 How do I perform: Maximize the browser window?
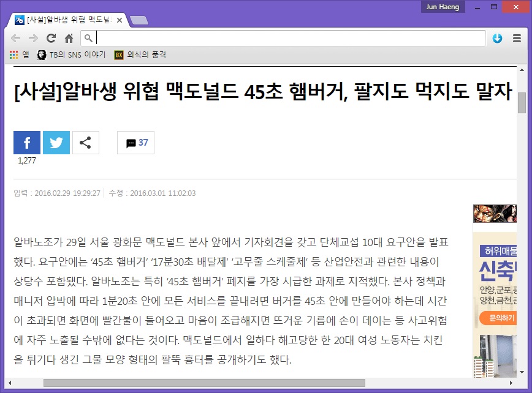(x=494, y=7)
